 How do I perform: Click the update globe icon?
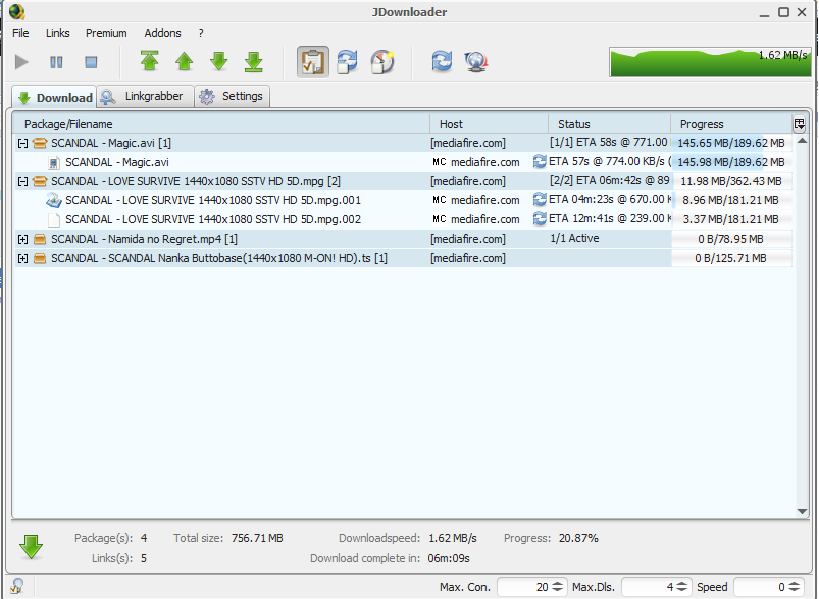coord(476,62)
